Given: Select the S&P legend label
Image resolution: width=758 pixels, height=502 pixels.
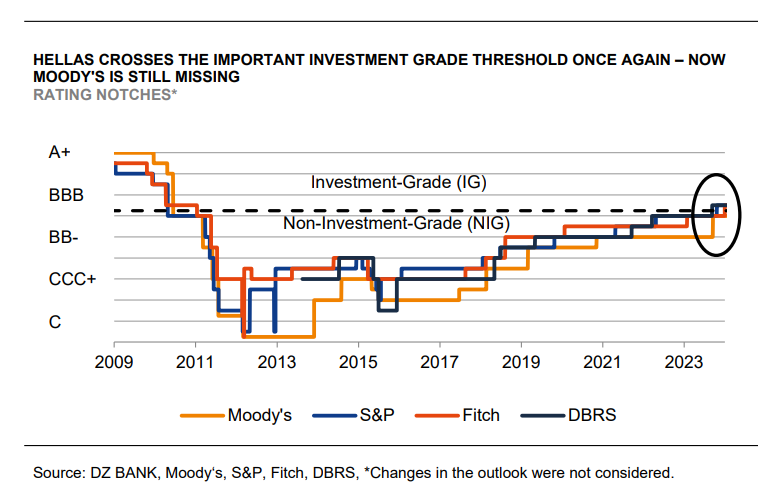Looking at the screenshot, I should coord(379,415).
